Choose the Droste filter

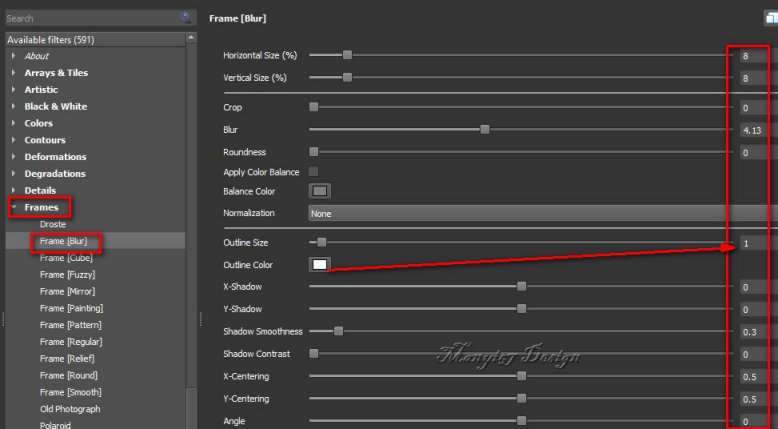(x=53, y=224)
